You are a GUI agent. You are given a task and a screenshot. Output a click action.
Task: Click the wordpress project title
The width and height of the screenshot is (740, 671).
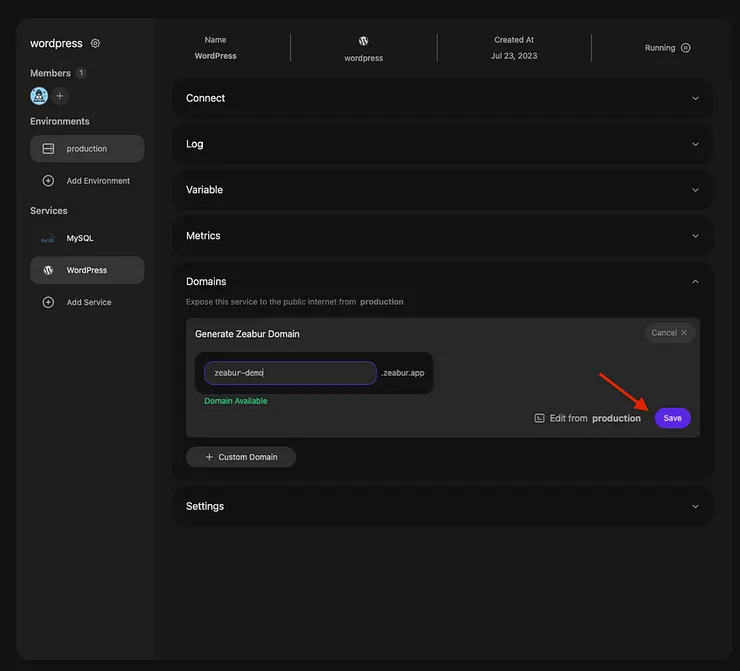pyautogui.click(x=56, y=43)
